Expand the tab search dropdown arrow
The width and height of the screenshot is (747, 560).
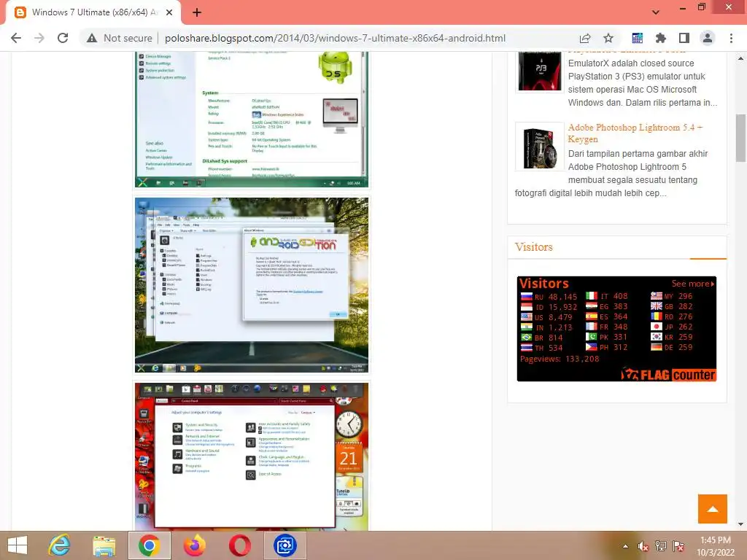pos(656,12)
